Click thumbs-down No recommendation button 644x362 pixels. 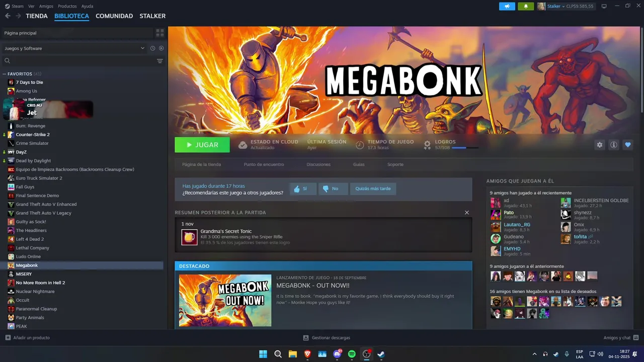click(x=332, y=189)
